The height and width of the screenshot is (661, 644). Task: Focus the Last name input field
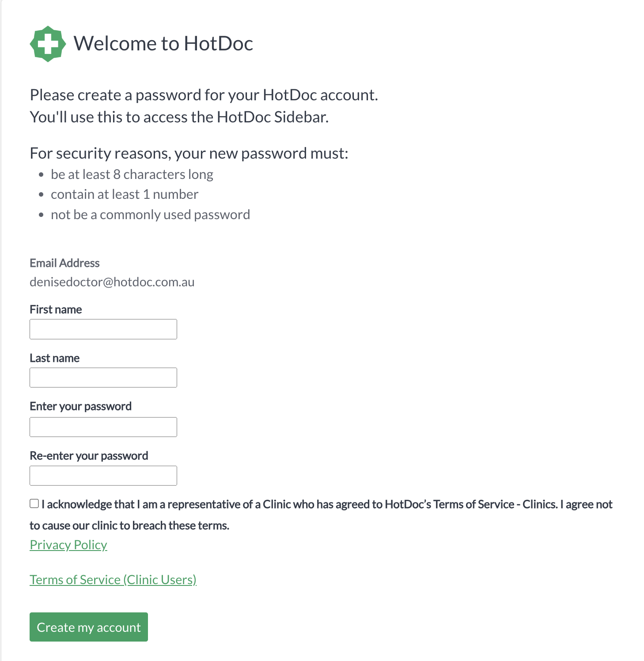103,378
